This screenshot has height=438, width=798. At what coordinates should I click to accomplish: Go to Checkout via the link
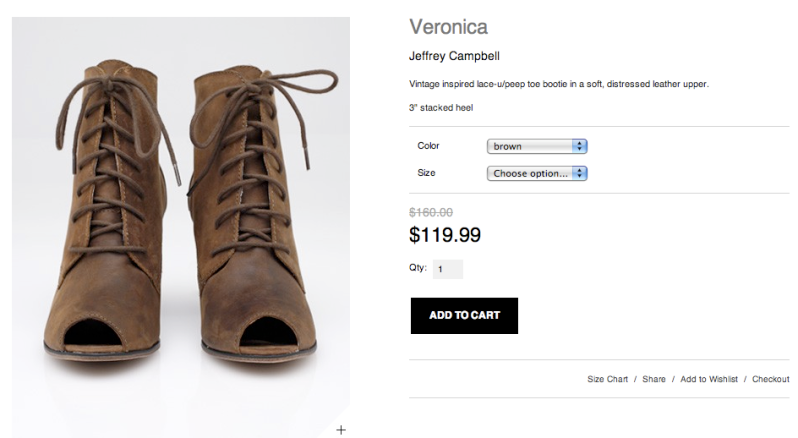770,379
